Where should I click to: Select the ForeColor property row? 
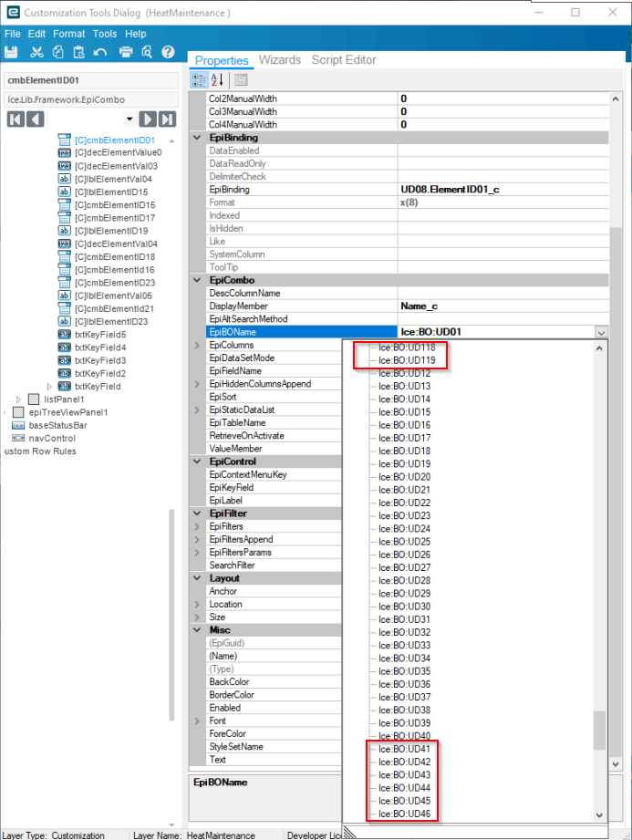(274, 734)
